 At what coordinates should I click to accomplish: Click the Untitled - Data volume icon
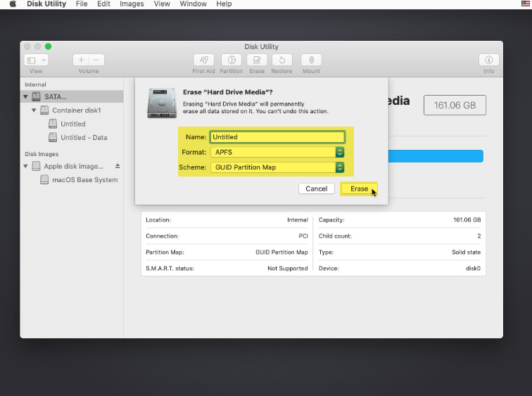pos(53,137)
